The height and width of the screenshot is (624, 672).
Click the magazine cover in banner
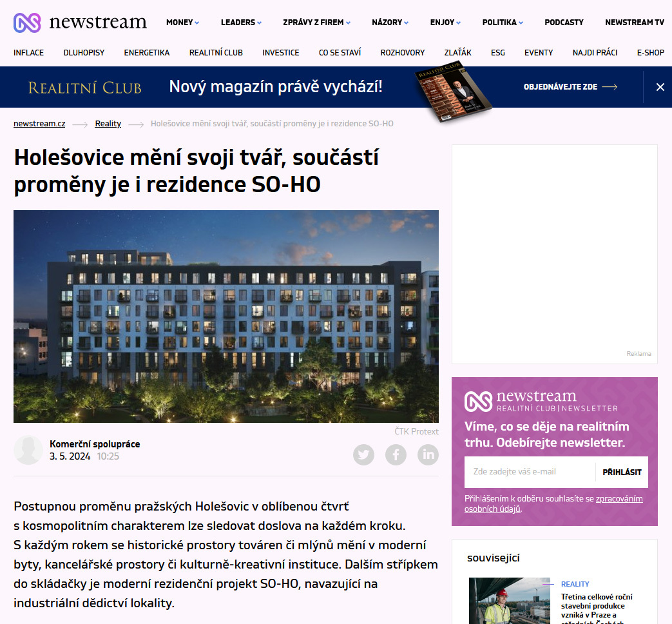(453, 92)
